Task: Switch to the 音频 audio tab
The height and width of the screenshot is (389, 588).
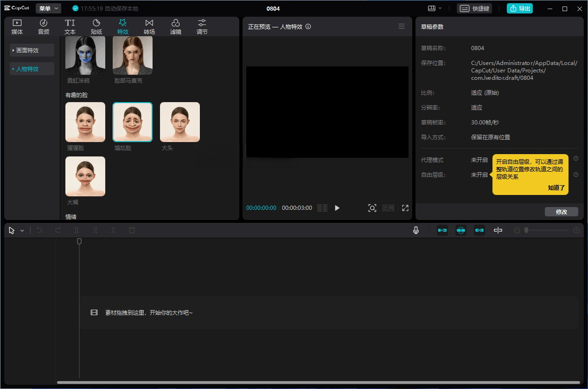Action: (x=44, y=27)
